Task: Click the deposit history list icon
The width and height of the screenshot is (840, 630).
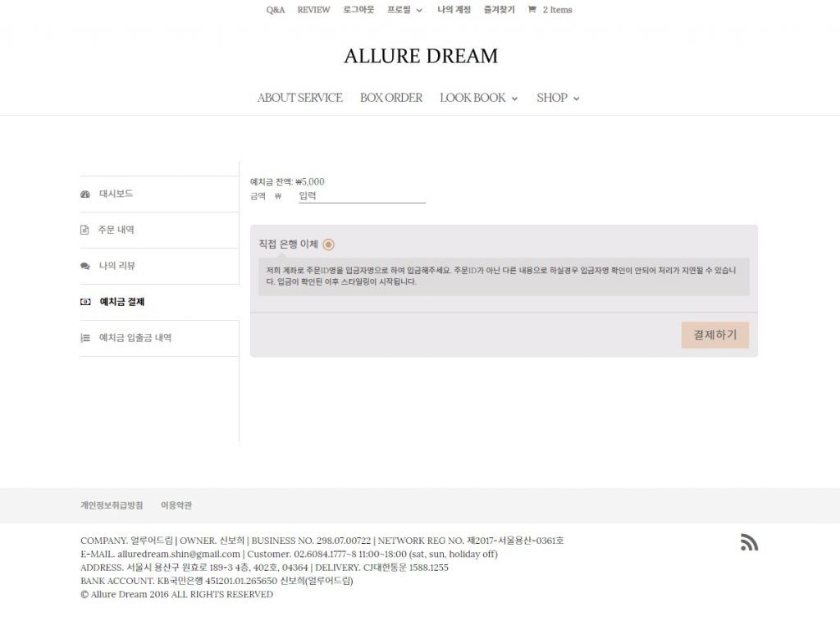Action: pos(85,338)
